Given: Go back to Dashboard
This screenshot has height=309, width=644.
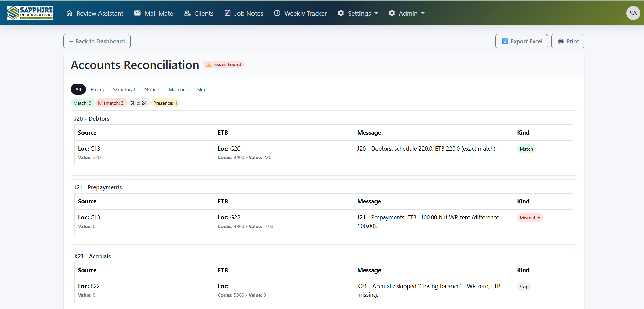Looking at the screenshot, I should (x=97, y=41).
